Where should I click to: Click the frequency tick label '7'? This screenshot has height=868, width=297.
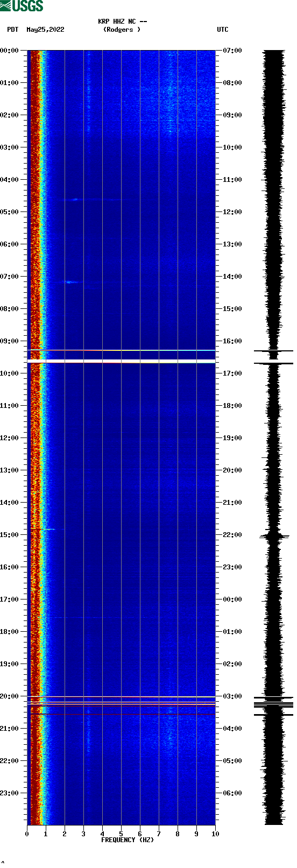tap(159, 834)
